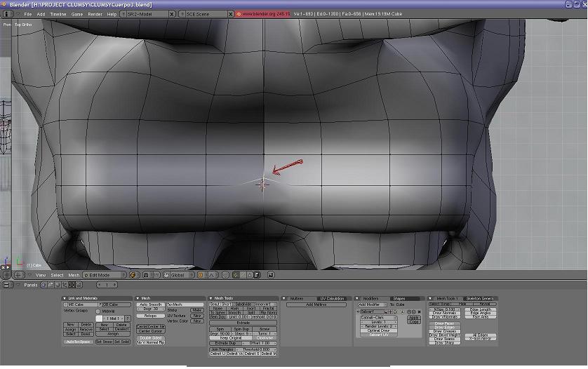This screenshot has height=369, width=588.
Task: Move Subsurf modifier down in stack
Action: point(414,311)
